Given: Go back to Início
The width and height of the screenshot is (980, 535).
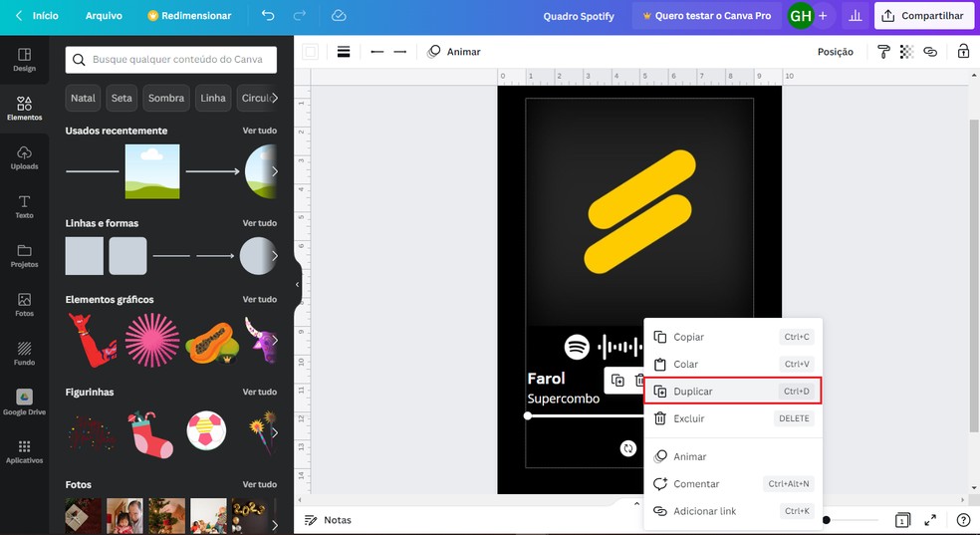Looking at the screenshot, I should pyautogui.click(x=37, y=16).
